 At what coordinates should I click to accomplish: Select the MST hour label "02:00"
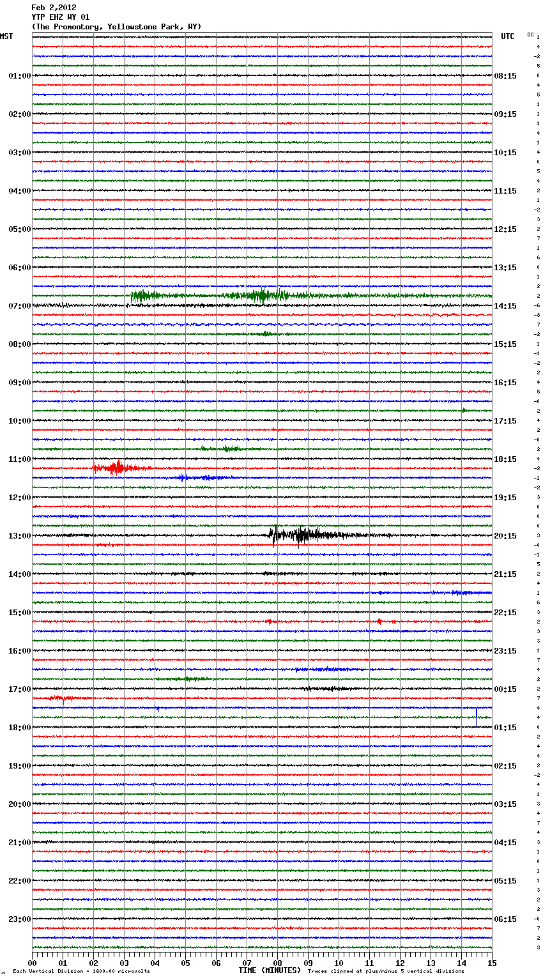point(20,114)
